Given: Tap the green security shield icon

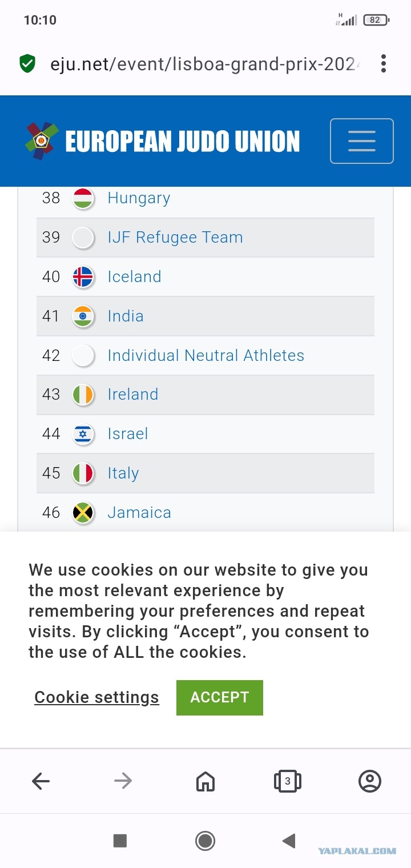Looking at the screenshot, I should [27, 63].
